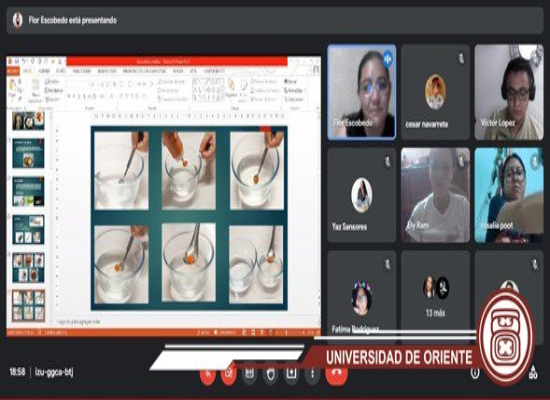End the call with red hangup button
Image resolution: width=550 pixels, height=400 pixels.
tap(336, 373)
